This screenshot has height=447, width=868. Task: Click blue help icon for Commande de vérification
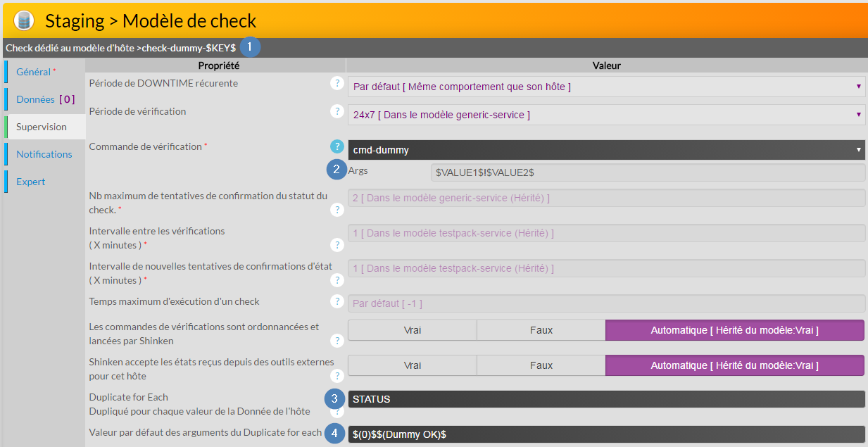[x=337, y=146]
